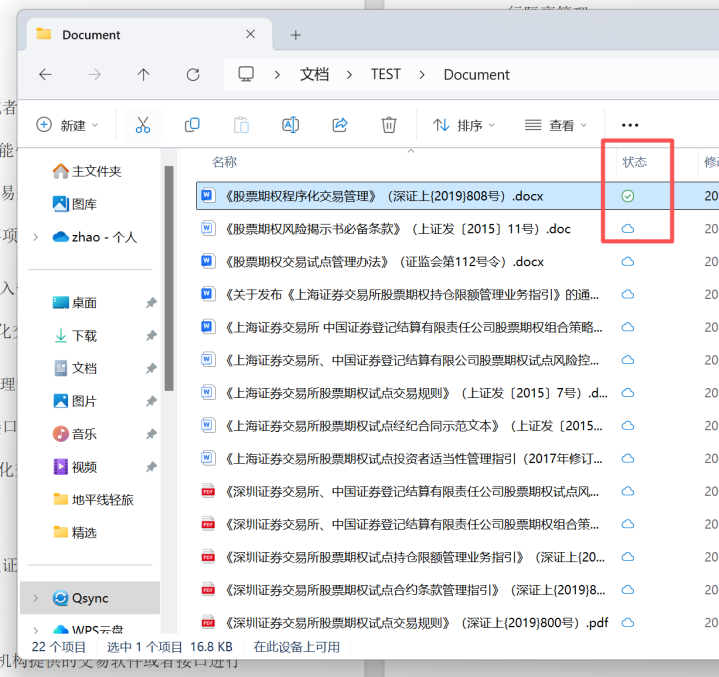Image resolution: width=719 pixels, height=677 pixels.
Task: Open the 新建 new item dropdown
Action: tap(67, 125)
